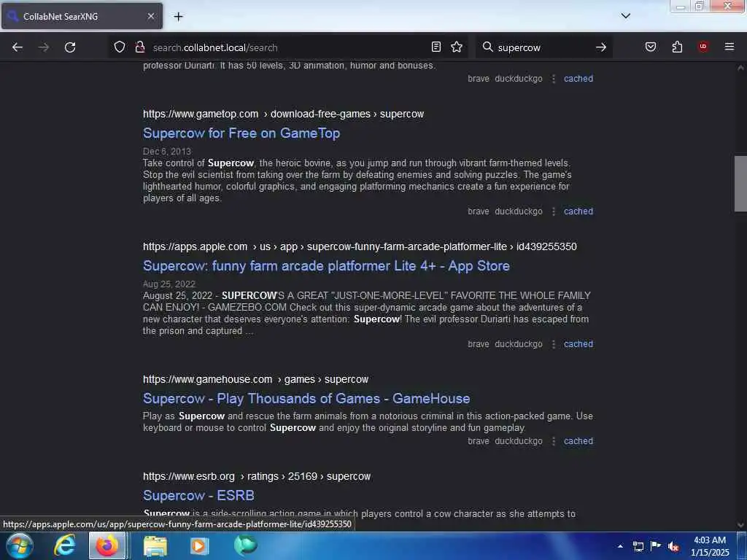List all tabs dropdown arrow
This screenshot has width=747, height=560.
(x=625, y=16)
